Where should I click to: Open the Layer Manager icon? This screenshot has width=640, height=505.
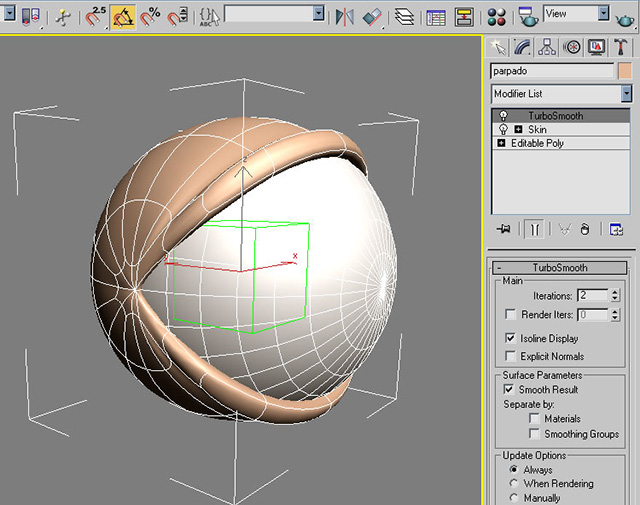pyautogui.click(x=404, y=17)
